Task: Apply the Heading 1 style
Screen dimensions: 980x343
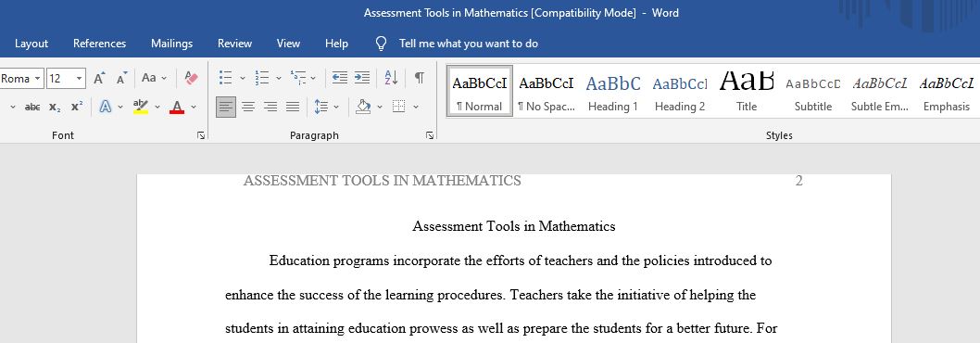Action: point(613,91)
